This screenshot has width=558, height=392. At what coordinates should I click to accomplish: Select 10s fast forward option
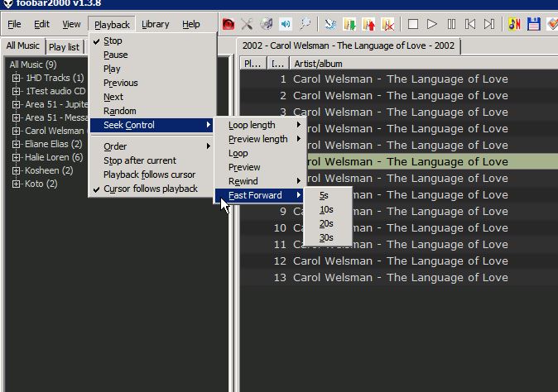point(326,210)
